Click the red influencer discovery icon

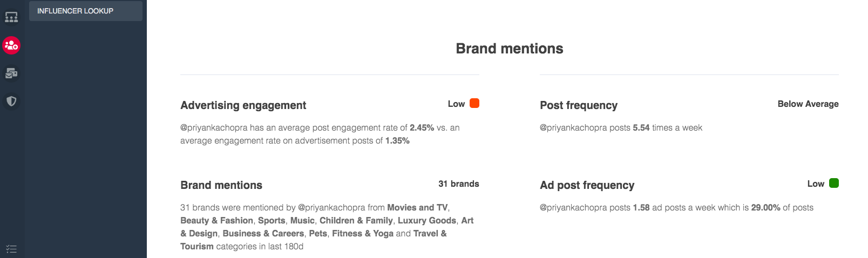point(11,45)
